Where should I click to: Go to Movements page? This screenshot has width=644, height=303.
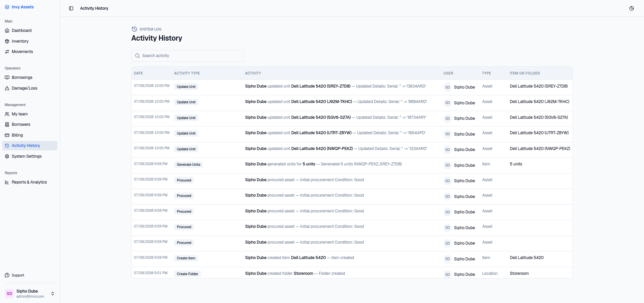click(30, 52)
